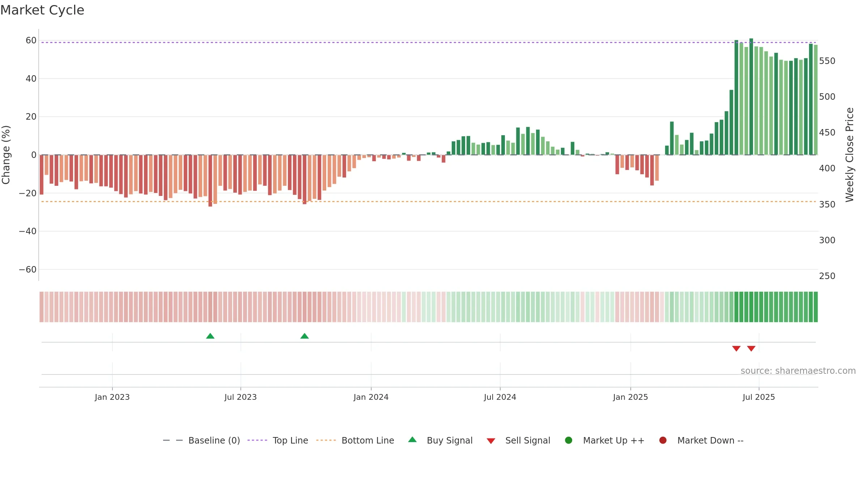Click the green Buy Signal legend triangle

pos(412,440)
